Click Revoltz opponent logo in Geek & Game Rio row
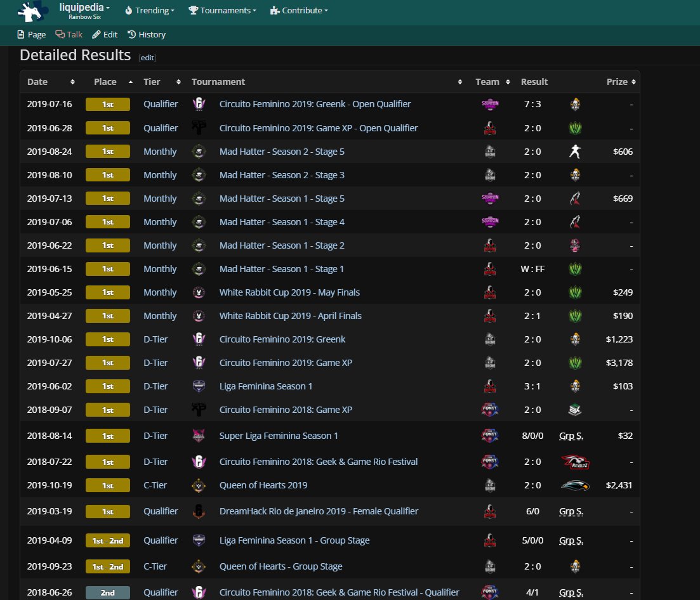The image size is (700, 600). [x=575, y=462]
